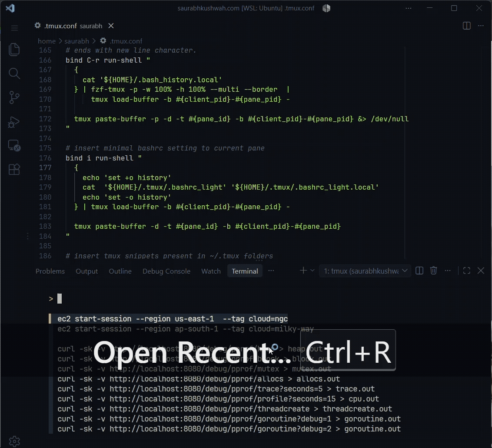Open terminal panel more actions menu
Viewport: 492px width, 448px height.
(x=448, y=271)
